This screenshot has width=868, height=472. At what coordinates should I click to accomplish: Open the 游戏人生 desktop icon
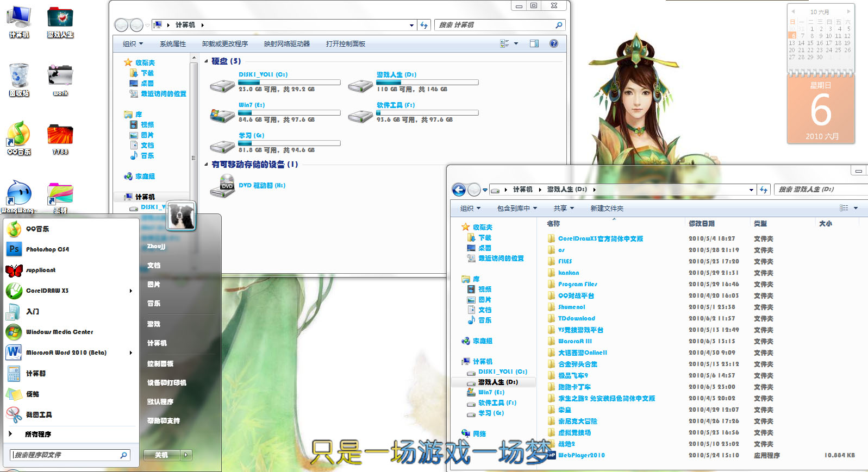[x=60, y=22]
